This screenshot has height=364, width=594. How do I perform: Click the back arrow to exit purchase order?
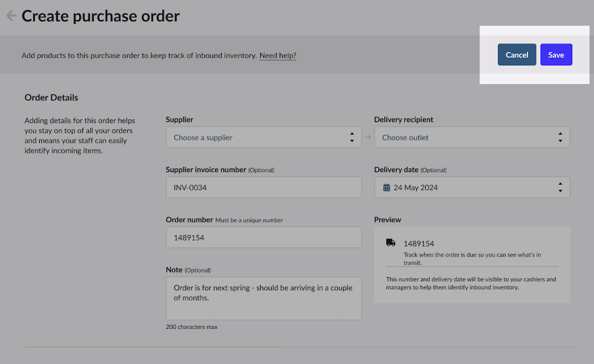point(10,15)
